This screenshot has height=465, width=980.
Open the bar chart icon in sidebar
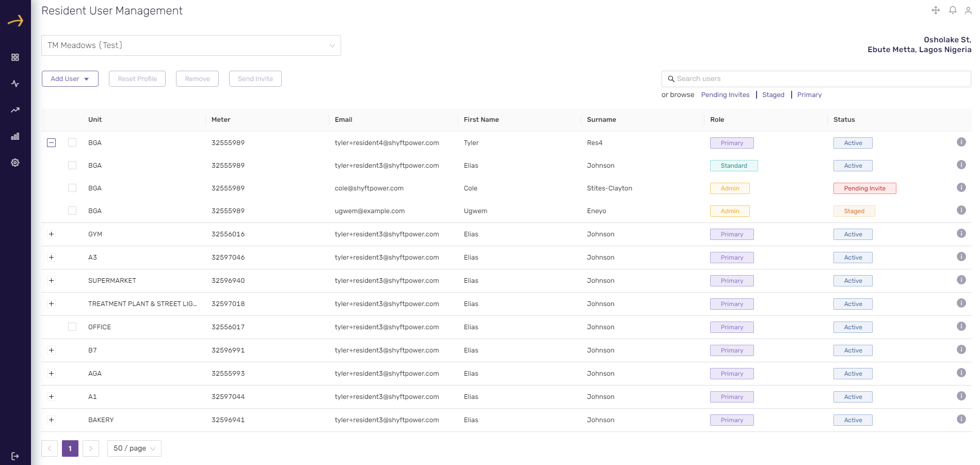click(15, 136)
